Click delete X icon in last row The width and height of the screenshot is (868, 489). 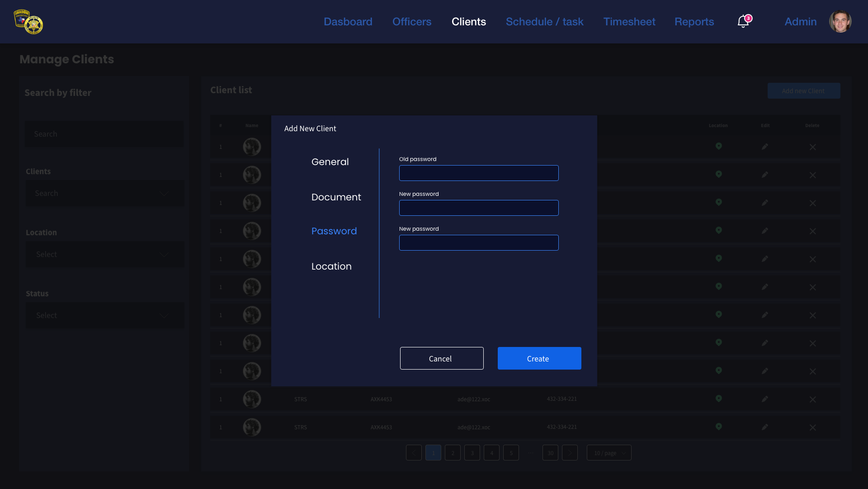[812, 427]
